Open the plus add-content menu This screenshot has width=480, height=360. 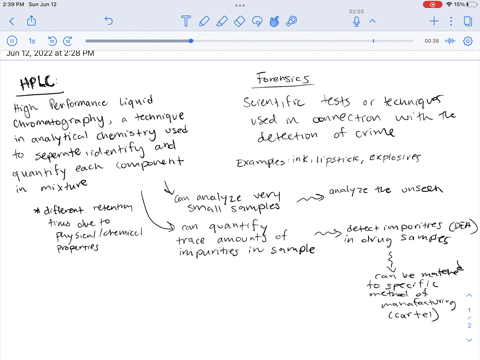point(434,21)
